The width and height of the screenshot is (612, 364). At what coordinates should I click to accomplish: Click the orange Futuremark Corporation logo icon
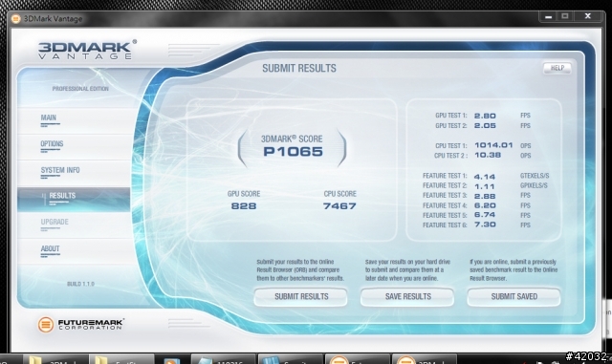(x=45, y=324)
